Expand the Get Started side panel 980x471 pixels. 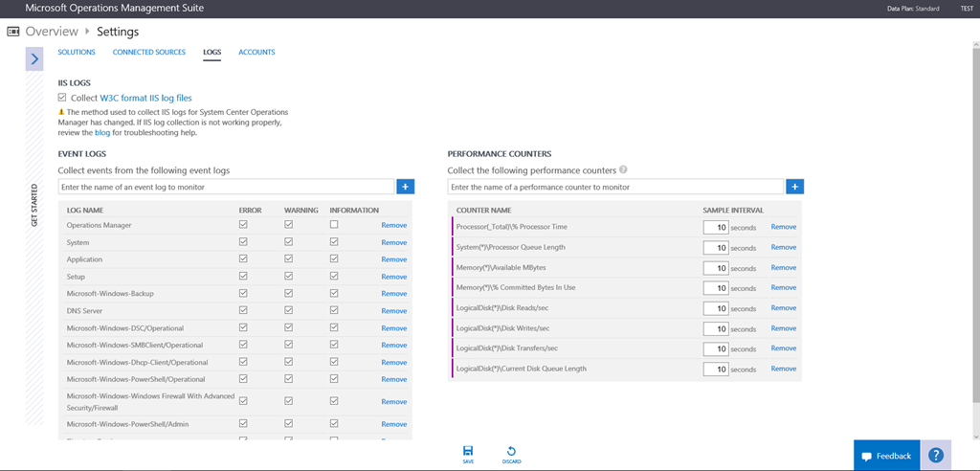click(34, 58)
